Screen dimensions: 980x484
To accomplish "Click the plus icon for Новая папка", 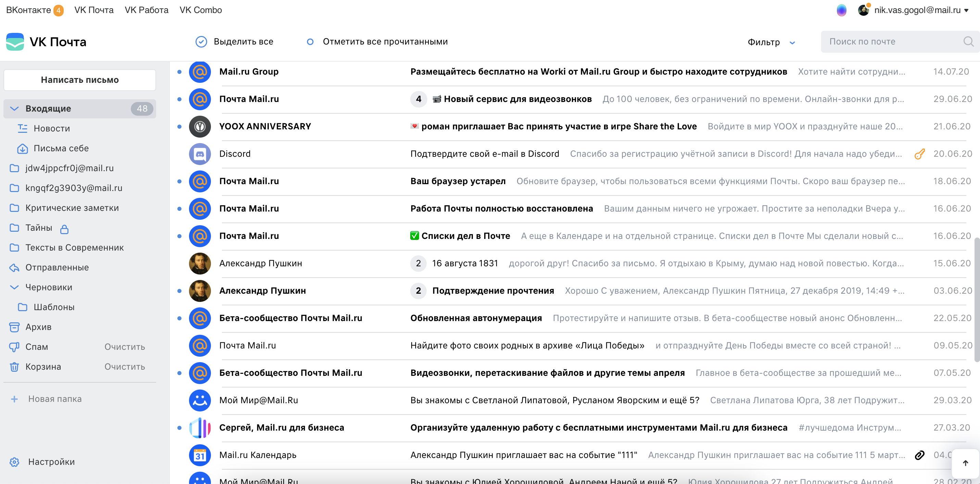I will tap(14, 399).
